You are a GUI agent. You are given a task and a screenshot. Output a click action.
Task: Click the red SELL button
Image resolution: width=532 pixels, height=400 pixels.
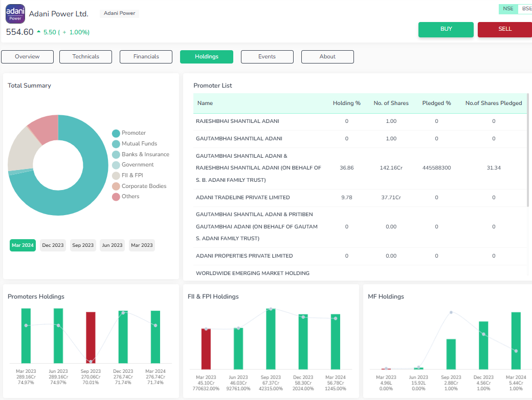click(505, 29)
